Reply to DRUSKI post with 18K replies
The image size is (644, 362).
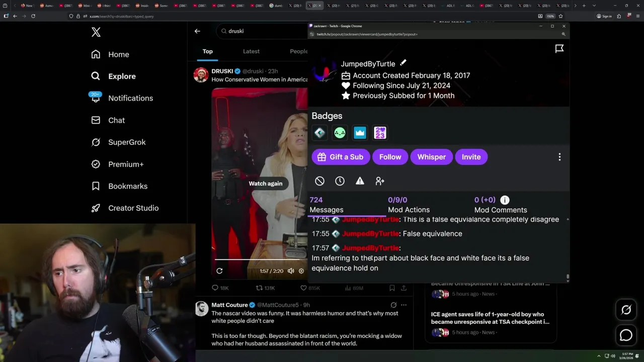(x=220, y=288)
